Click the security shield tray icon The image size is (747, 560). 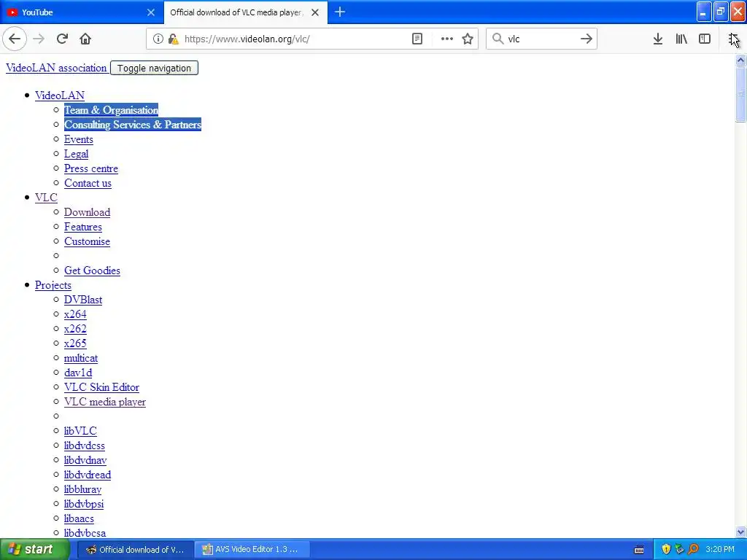(x=666, y=550)
